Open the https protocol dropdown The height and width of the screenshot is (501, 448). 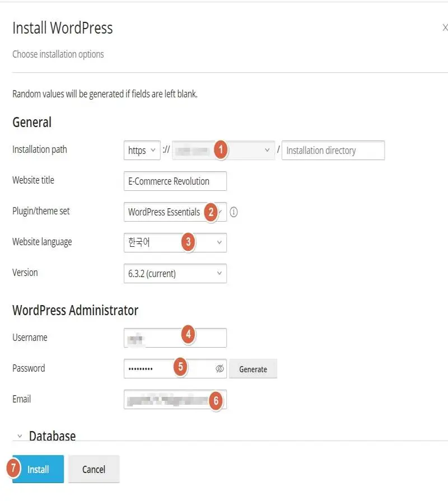click(x=142, y=150)
